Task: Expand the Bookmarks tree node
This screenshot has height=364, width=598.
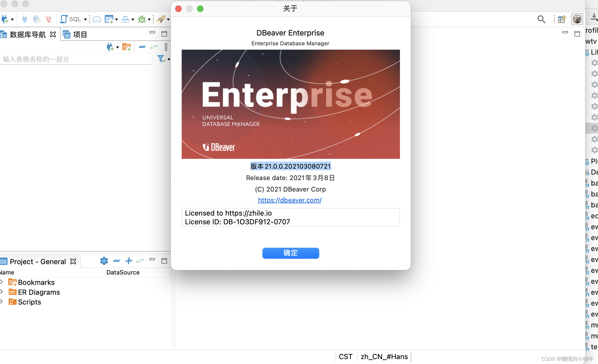Action: [x=2, y=282]
